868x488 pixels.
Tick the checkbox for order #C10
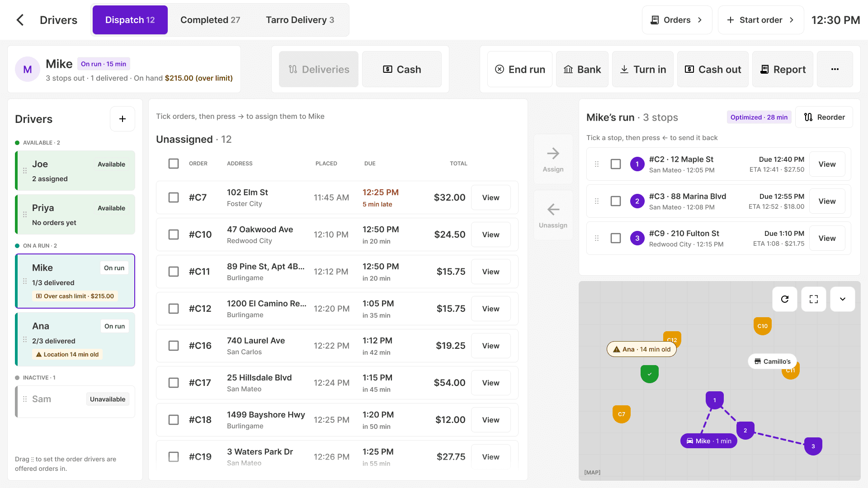pyautogui.click(x=174, y=235)
